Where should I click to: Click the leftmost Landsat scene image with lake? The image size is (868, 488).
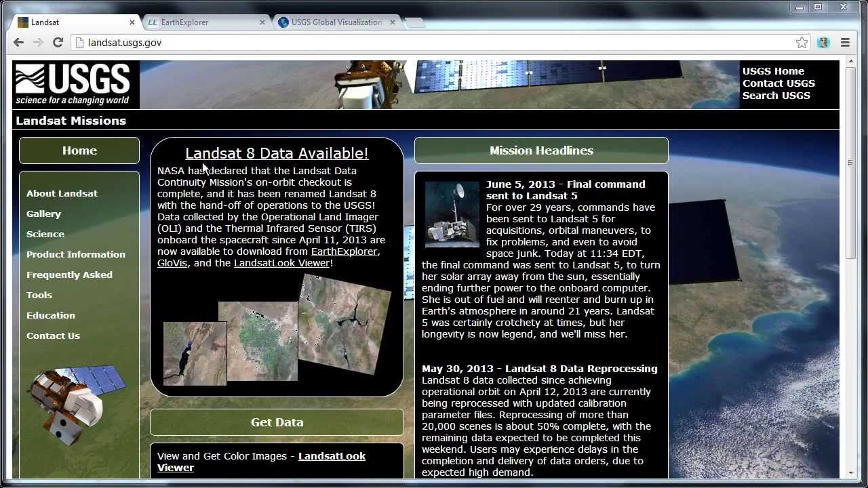point(195,354)
